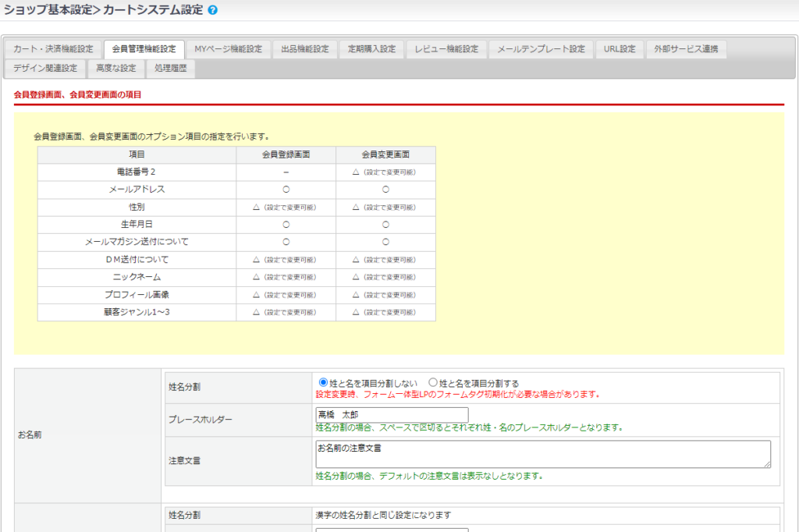View the 処理履歴 tab
The width and height of the screenshot is (799, 532).
tap(171, 69)
